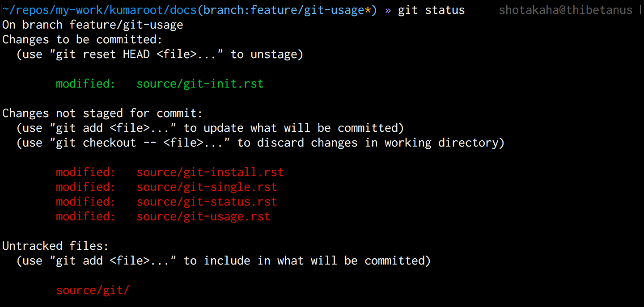Click the git reset HEAD hint text

tap(160, 55)
